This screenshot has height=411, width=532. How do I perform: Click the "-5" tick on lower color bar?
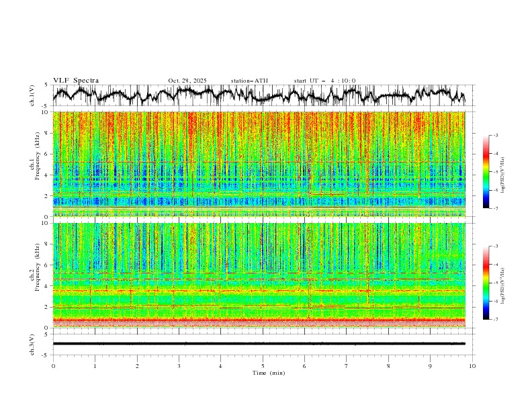coord(496,283)
